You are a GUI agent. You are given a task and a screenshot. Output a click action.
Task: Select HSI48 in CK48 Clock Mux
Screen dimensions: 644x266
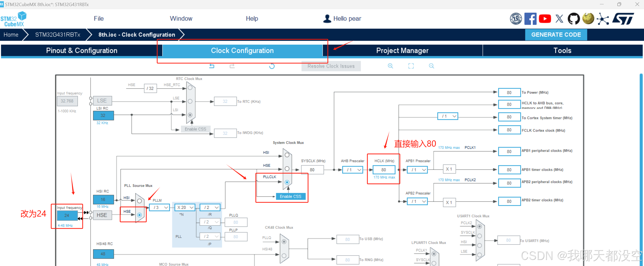click(284, 256)
